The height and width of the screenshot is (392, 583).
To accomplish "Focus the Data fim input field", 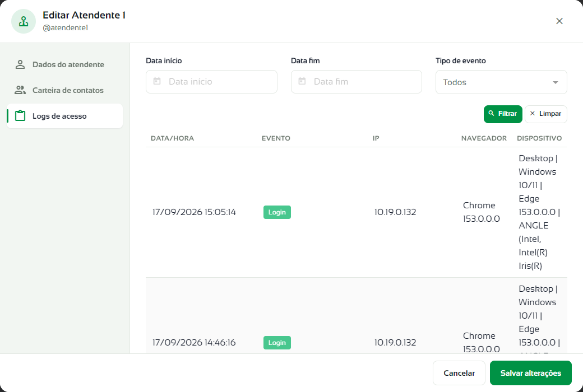I will coord(356,82).
